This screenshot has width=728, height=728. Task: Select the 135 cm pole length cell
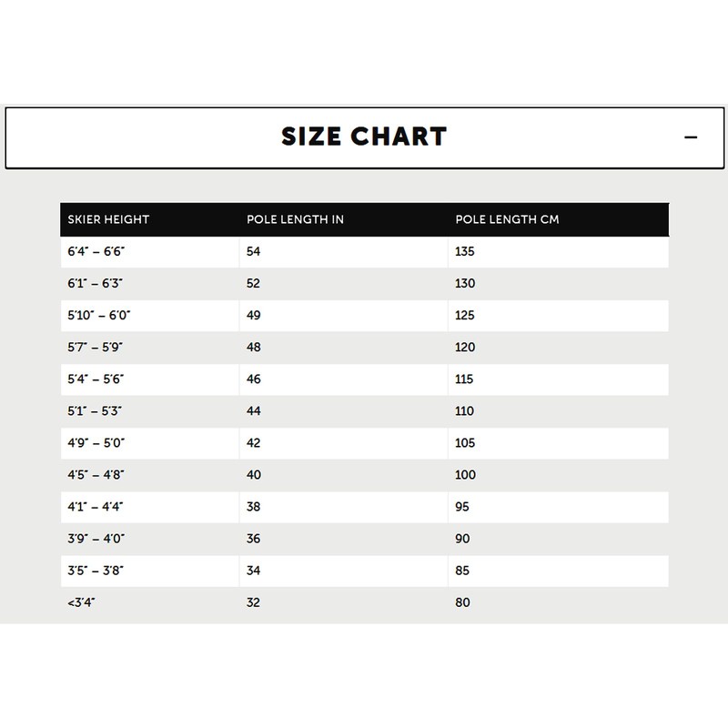pos(464,252)
